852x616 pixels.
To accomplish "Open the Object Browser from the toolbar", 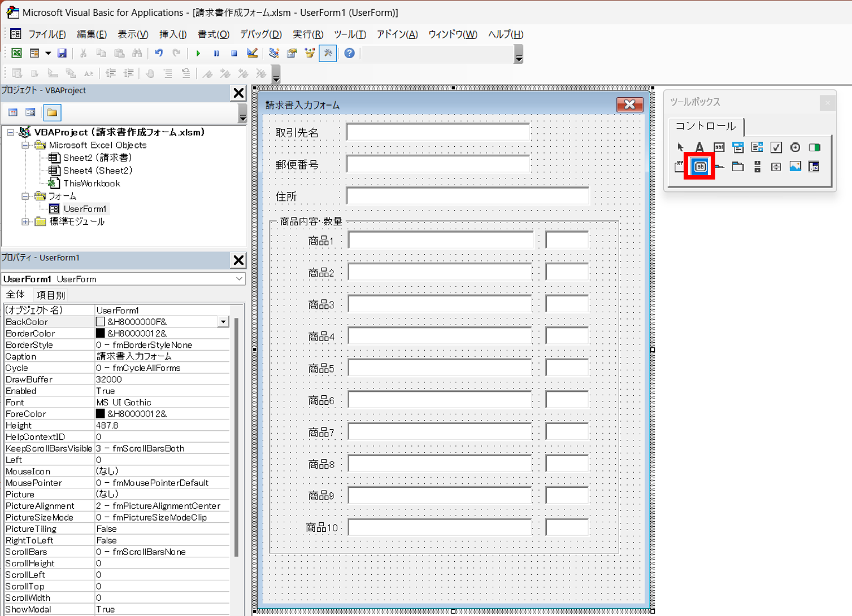I will (x=310, y=53).
